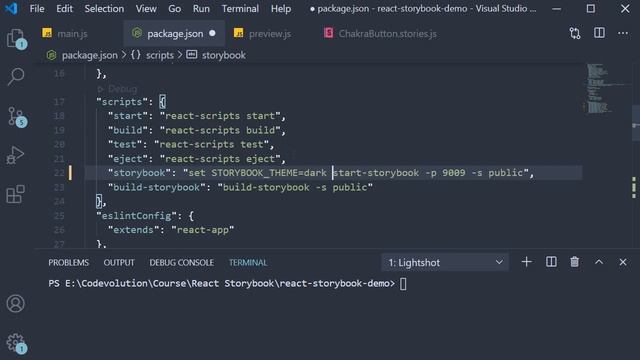The height and width of the screenshot is (360, 640).
Task: Kill the terminal with trash icon
Action: (x=574, y=262)
